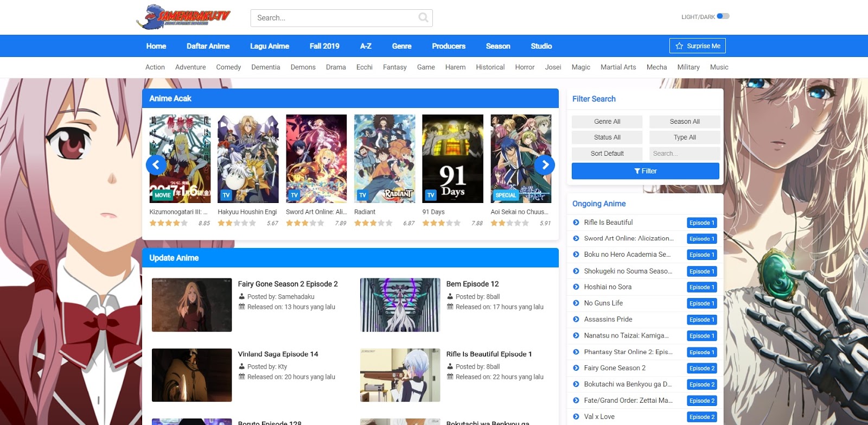Click the Samehadaku TV site logo

tap(183, 17)
